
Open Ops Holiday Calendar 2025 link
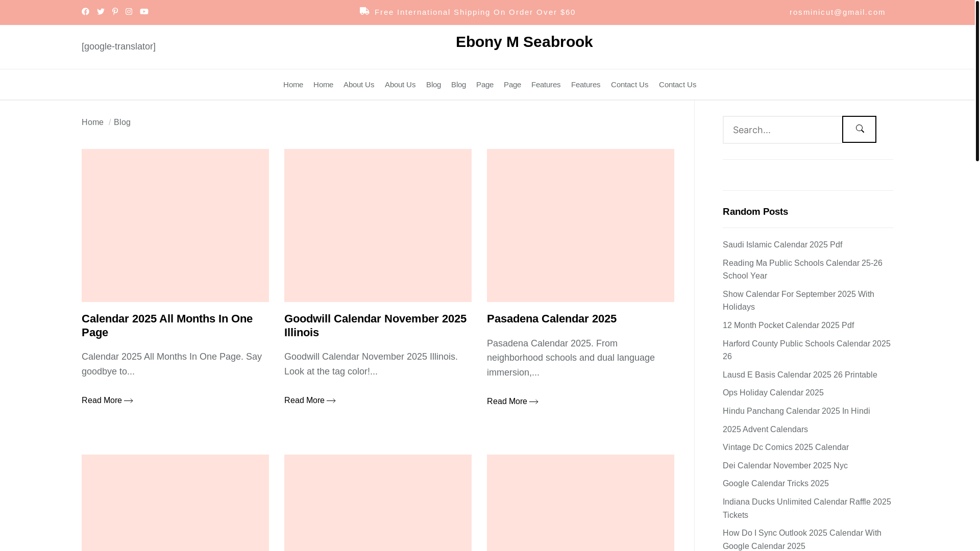tap(773, 393)
